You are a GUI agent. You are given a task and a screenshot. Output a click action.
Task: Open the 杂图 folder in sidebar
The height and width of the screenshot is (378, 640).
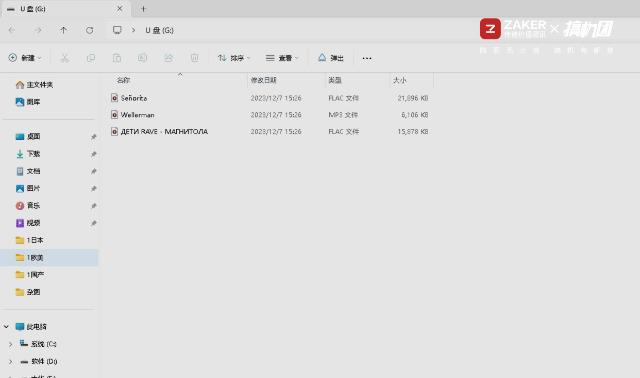click(x=27, y=292)
